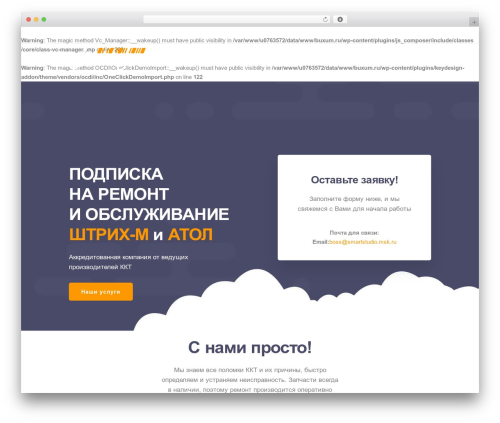This screenshot has width=500, height=423.
Task: Click the 'НА РЕМОНТ' headline line
Action: (x=119, y=194)
